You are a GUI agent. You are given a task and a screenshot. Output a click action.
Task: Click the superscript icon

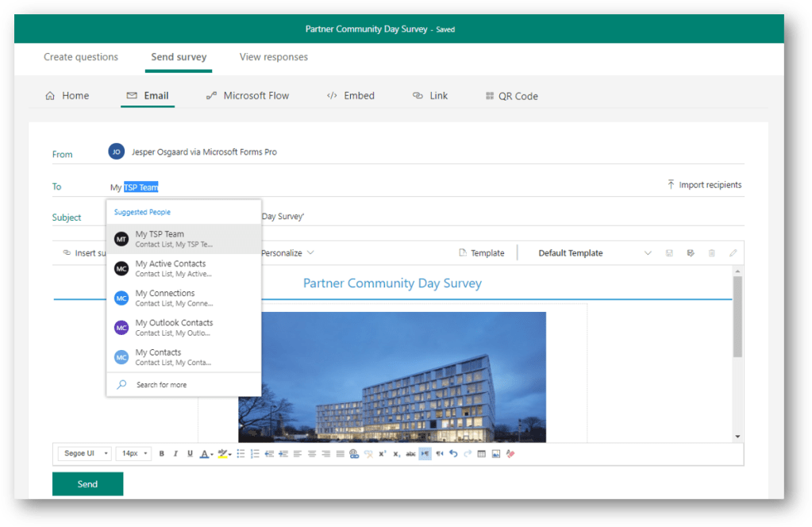pyautogui.click(x=382, y=454)
